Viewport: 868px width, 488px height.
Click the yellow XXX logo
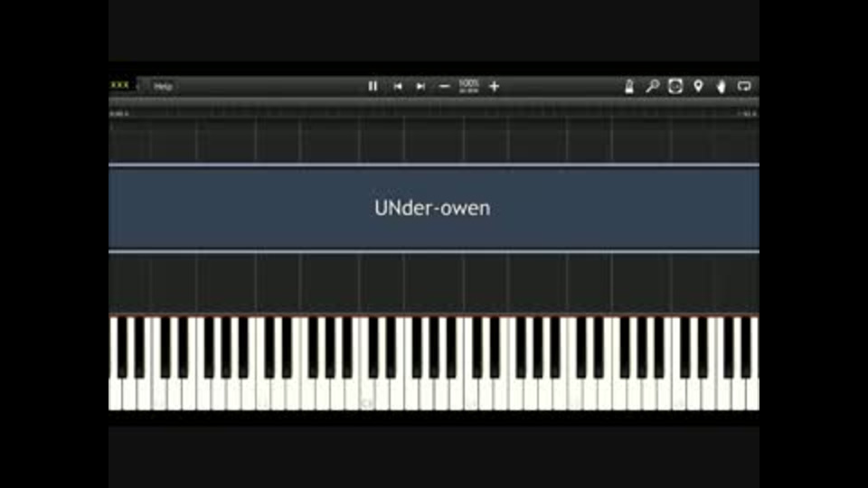coord(119,85)
